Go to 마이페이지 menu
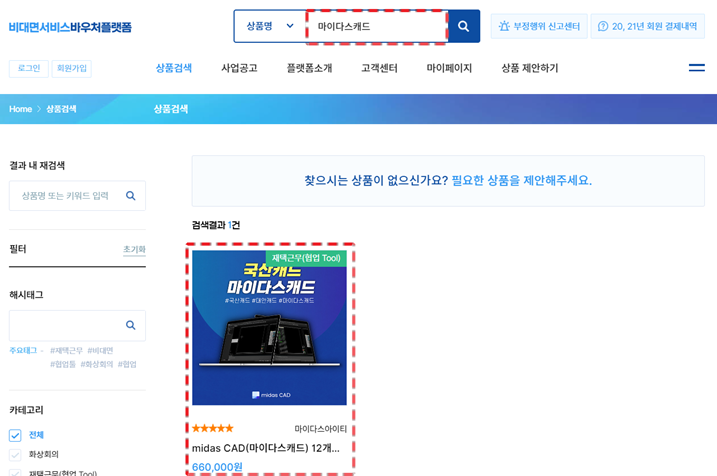 click(449, 68)
